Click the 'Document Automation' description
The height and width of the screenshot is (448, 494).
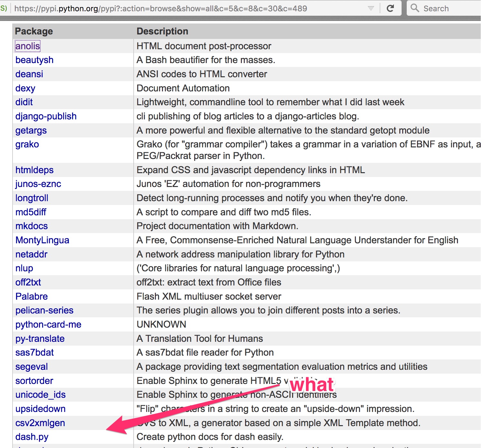[x=183, y=88]
